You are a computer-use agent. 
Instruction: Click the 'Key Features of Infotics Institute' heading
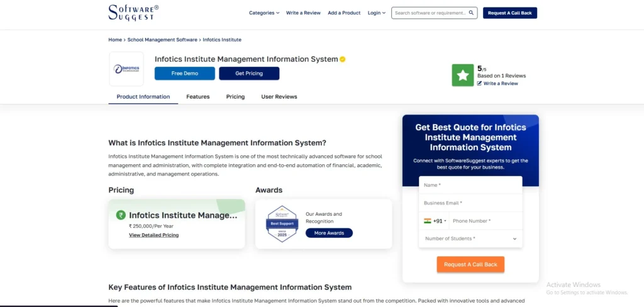[x=230, y=287]
